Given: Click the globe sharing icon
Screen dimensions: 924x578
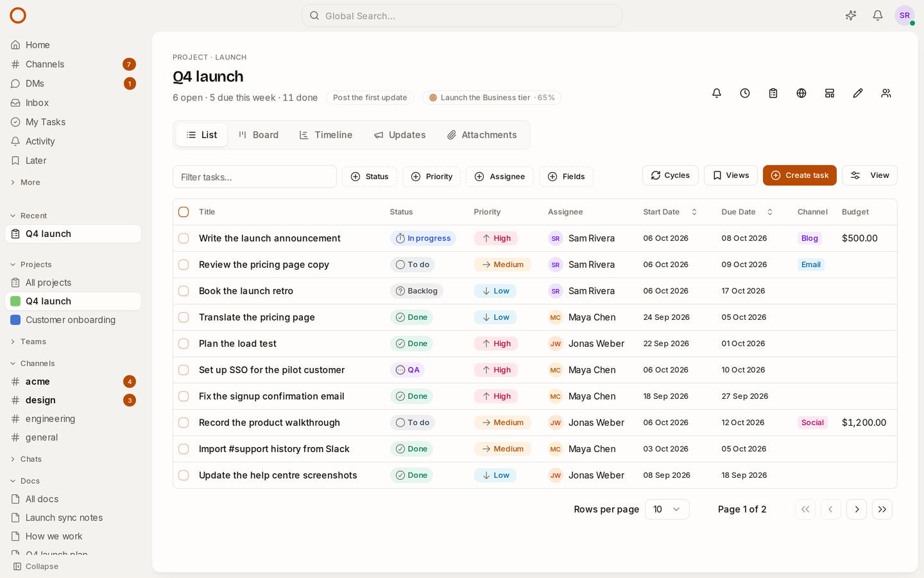Looking at the screenshot, I should click(801, 93).
